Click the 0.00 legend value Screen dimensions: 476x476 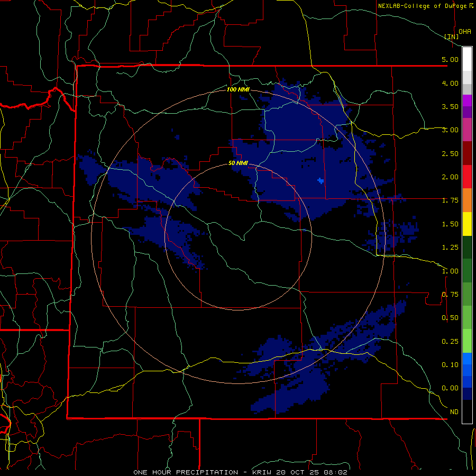point(450,388)
